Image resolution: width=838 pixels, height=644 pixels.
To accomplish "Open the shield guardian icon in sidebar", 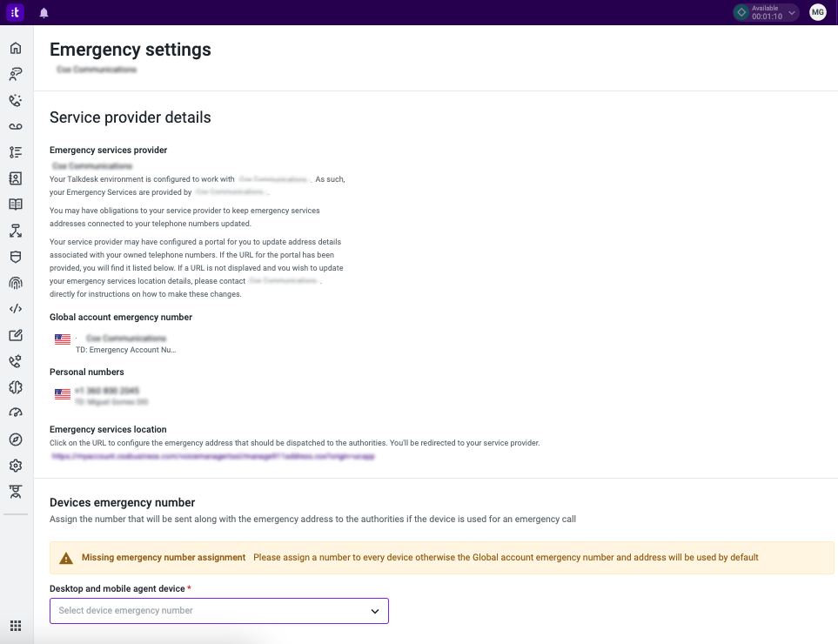I will 16,257.
